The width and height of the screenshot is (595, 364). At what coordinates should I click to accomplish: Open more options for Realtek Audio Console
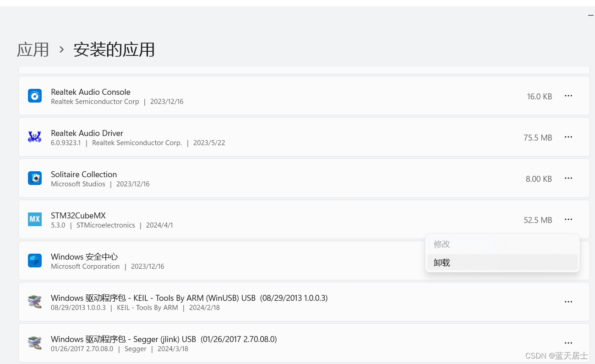568,96
